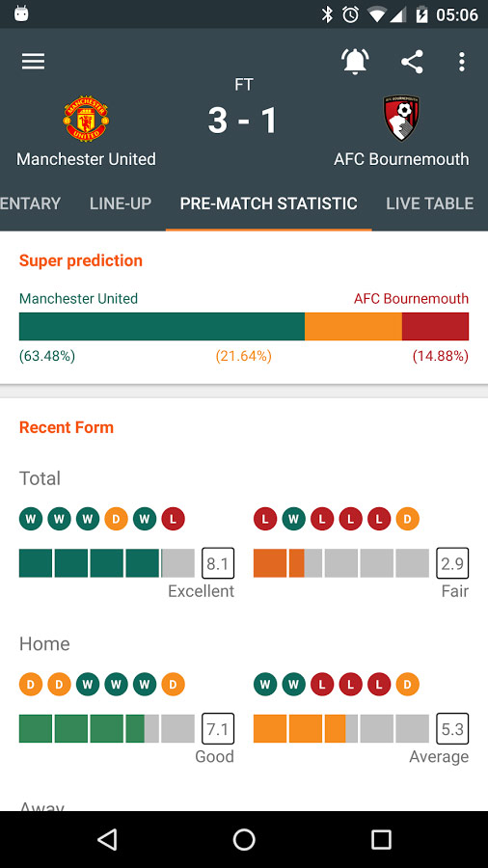Tap the 3 - 1 full-time score

243,121
